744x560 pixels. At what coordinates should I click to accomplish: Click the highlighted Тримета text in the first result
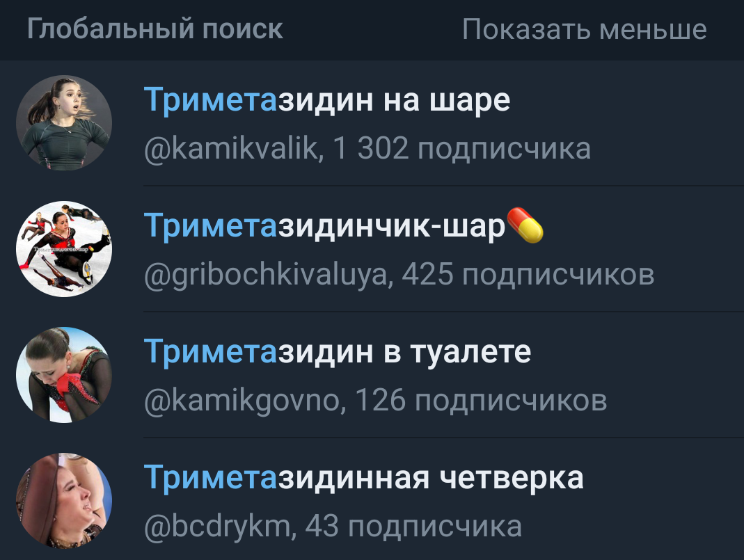click(210, 100)
